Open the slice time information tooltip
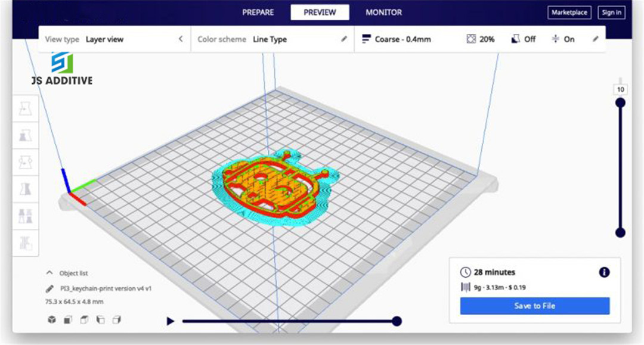644x345 pixels. coord(604,272)
